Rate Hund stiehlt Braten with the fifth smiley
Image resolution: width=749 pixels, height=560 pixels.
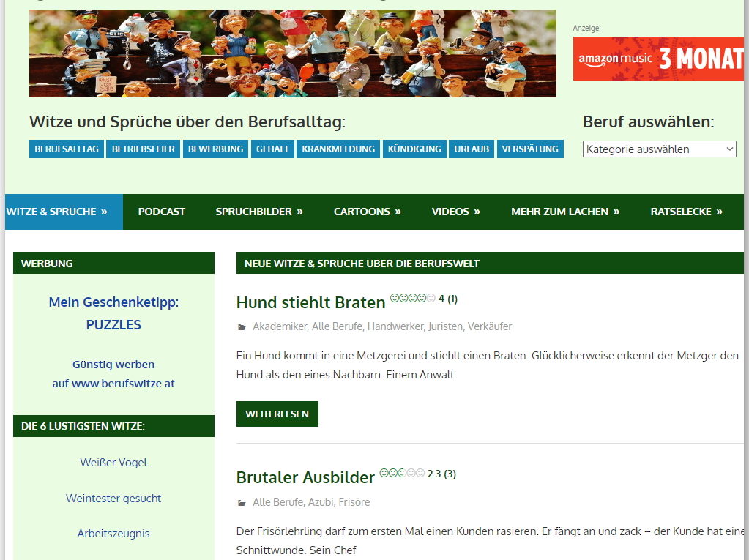click(431, 299)
